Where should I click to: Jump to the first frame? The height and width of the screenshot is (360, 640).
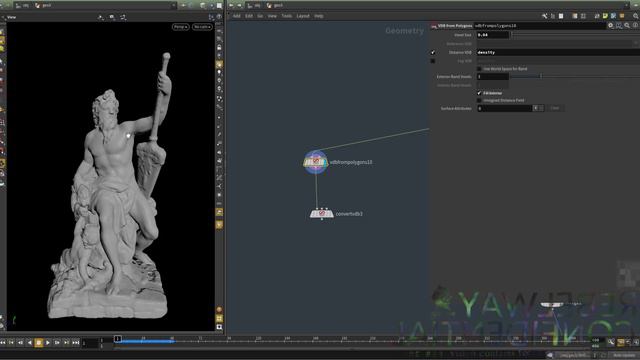[x=3, y=343]
